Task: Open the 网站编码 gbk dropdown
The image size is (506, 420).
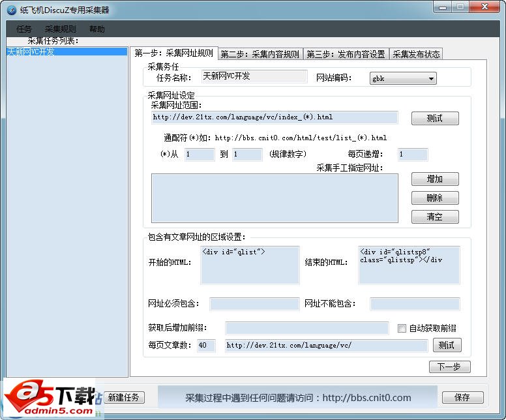Action: coord(403,78)
